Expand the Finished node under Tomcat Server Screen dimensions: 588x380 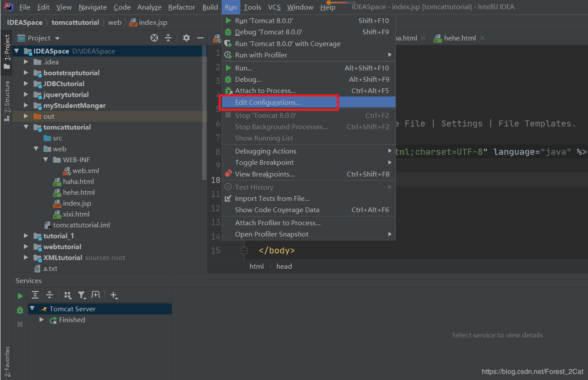tap(42, 320)
